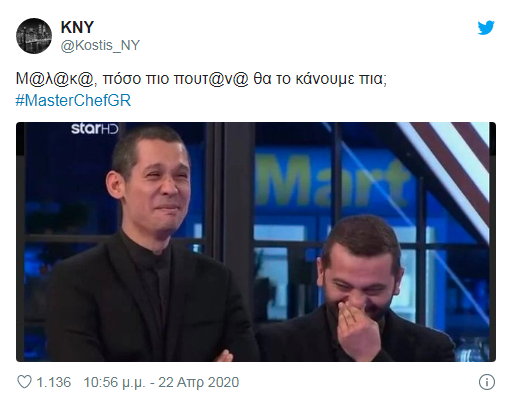Open the KNY display name
Image resolution: width=512 pixels, height=402 pixels.
click(77, 27)
